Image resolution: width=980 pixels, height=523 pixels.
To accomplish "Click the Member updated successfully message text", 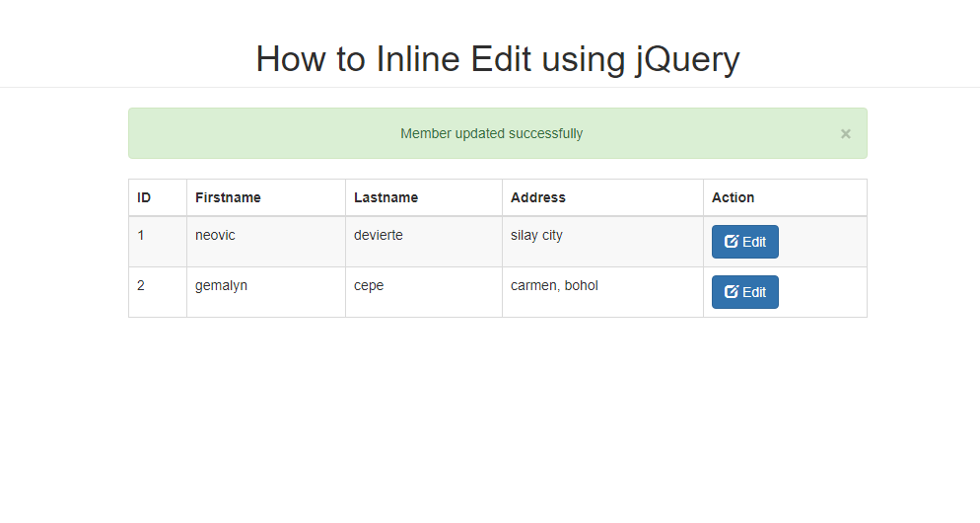I will [x=491, y=134].
